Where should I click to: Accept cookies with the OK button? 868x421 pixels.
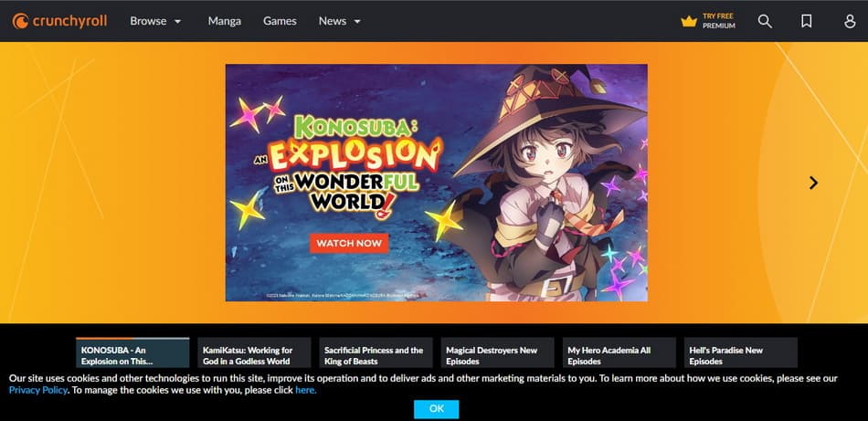coord(436,408)
